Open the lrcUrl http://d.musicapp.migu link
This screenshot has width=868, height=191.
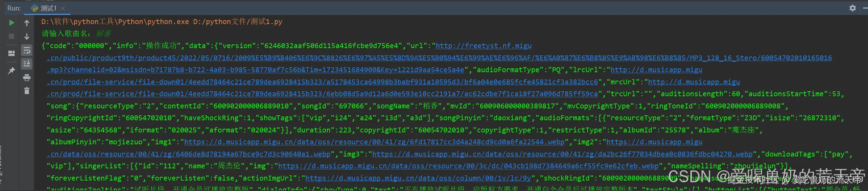coord(656,70)
